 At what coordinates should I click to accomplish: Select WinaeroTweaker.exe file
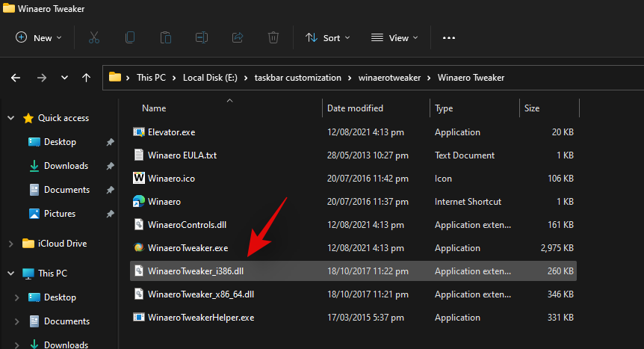pos(188,247)
